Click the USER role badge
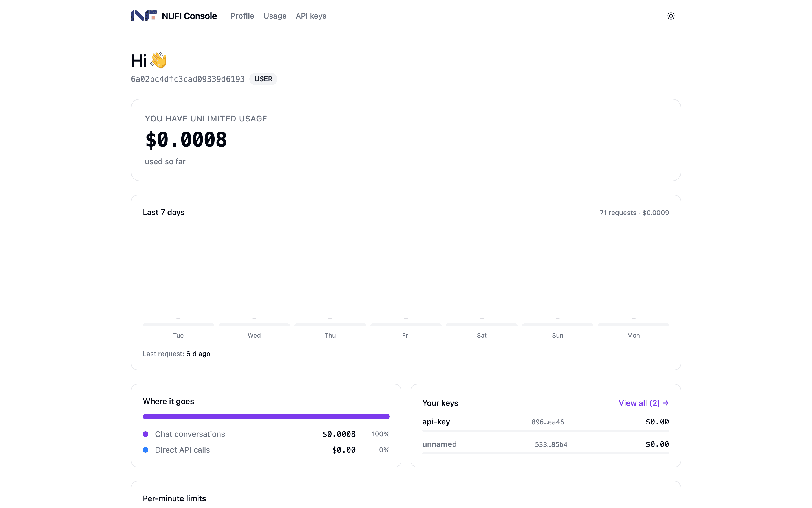 click(x=263, y=79)
